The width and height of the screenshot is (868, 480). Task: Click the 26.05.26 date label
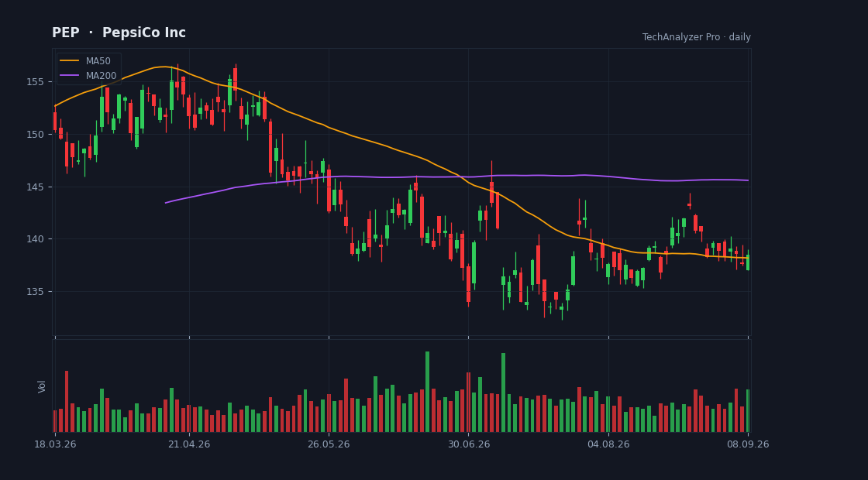[x=329, y=444]
